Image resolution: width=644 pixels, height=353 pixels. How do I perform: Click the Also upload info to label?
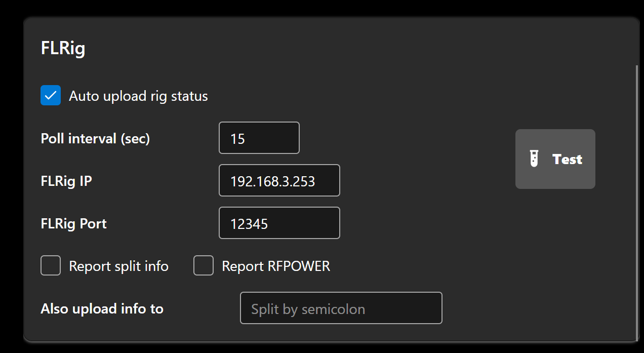coord(102,308)
